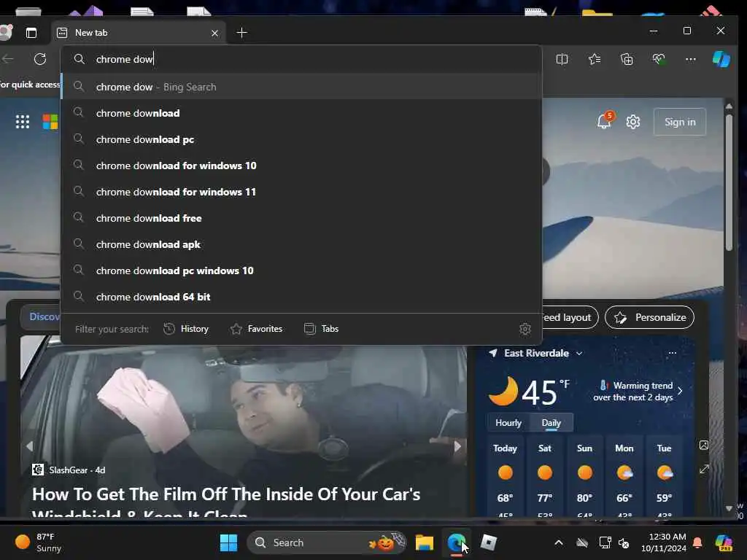Choose 'chrome download pc' suggestion

pyautogui.click(x=301, y=139)
